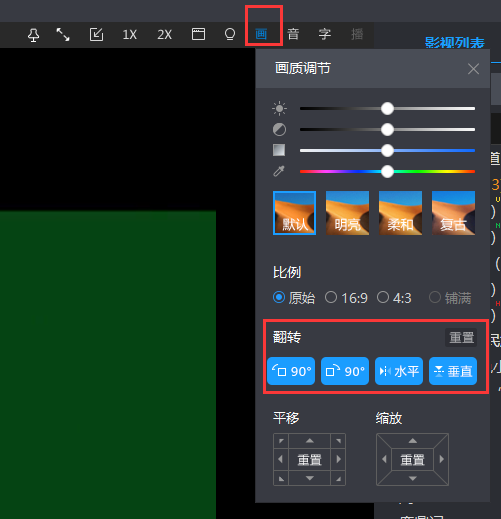Select the 原始 aspect ratio option
Image resolution: width=501 pixels, height=519 pixels.
tap(294, 298)
